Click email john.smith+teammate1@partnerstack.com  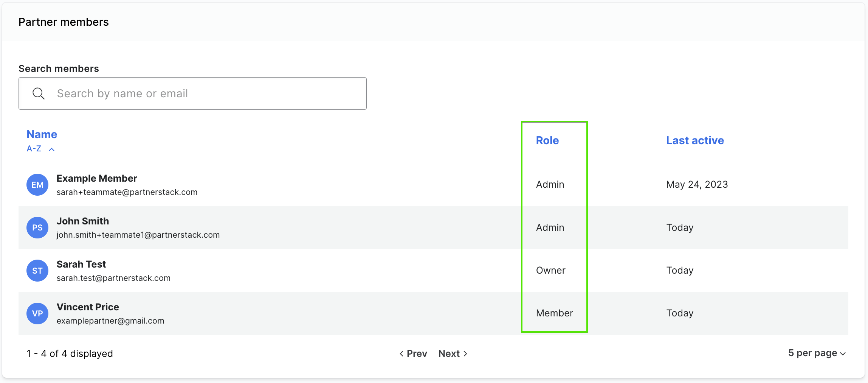(x=138, y=235)
